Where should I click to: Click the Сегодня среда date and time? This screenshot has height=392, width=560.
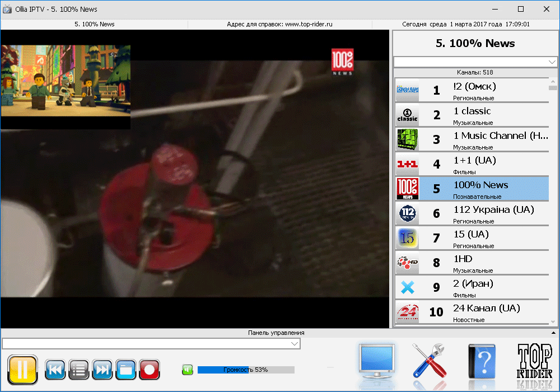pyautogui.click(x=466, y=24)
